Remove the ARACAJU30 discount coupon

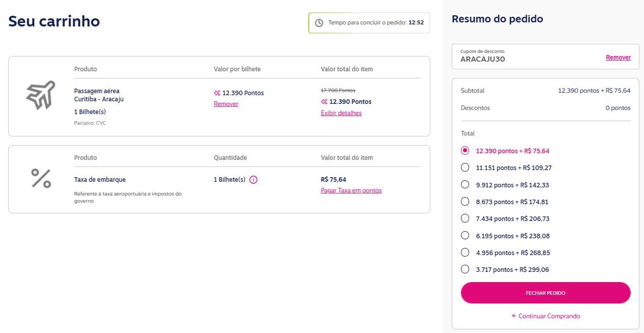click(618, 58)
